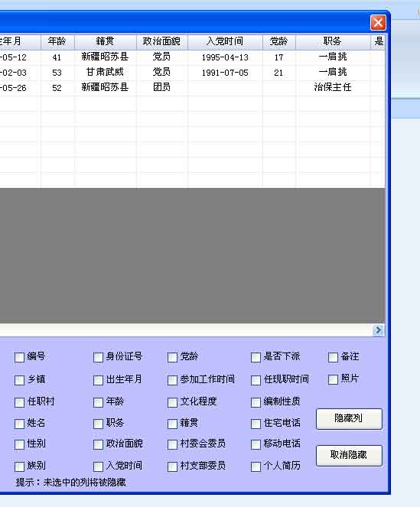Tick the 身份证号 checkbox
This screenshot has width=420, height=507.
tap(98, 357)
